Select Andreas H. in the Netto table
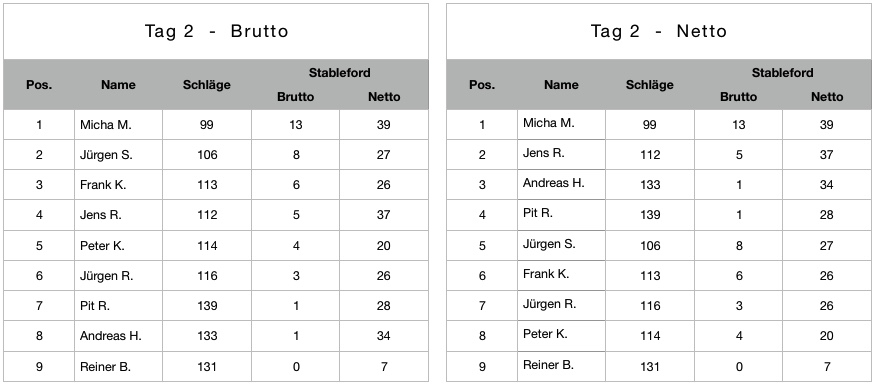Viewport: 876px width, 387px height. pos(554,183)
